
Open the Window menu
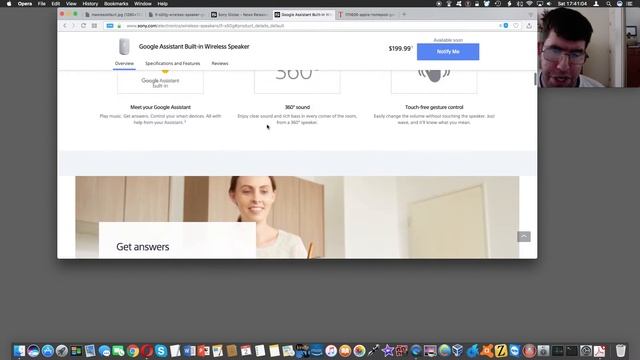[143, 4]
